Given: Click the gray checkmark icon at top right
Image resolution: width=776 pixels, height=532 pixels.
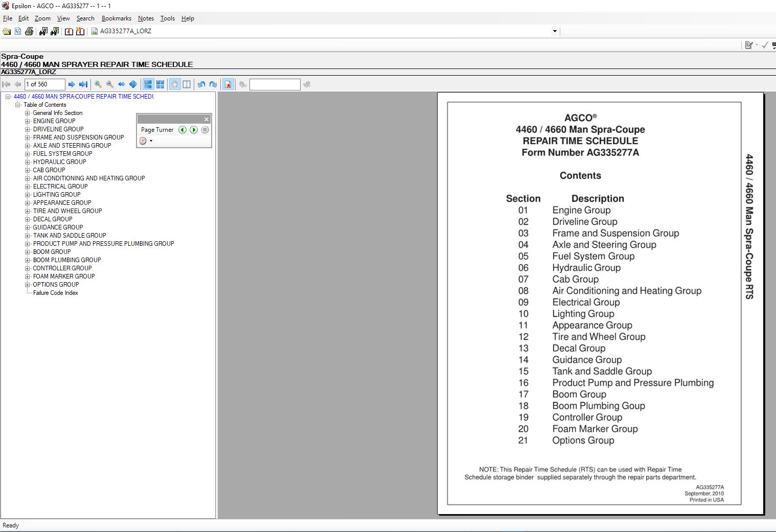Looking at the screenshot, I should [765, 45].
